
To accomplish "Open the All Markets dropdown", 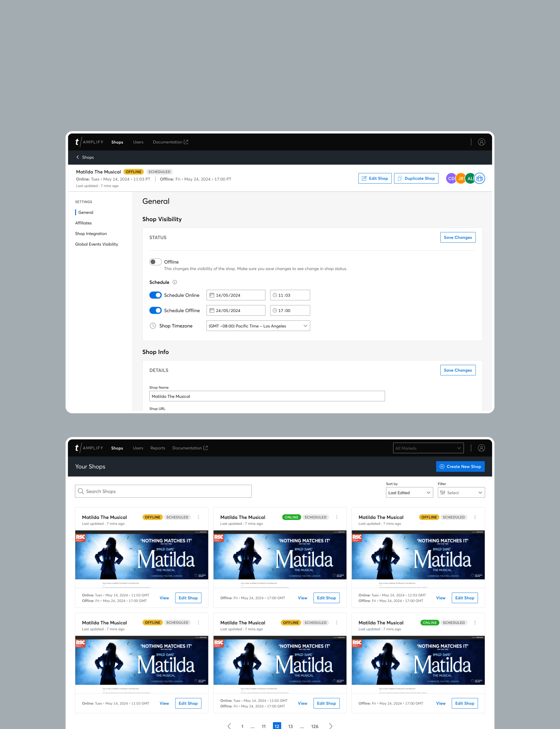I will pyautogui.click(x=428, y=448).
